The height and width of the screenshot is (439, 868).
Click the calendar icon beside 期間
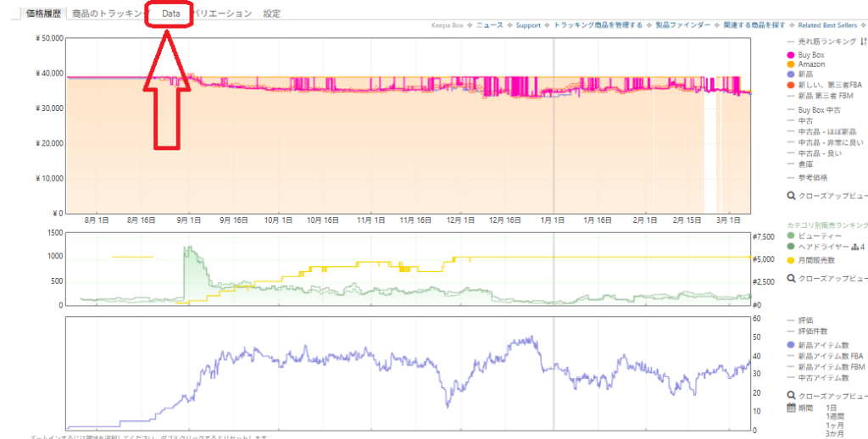pyautogui.click(x=792, y=408)
